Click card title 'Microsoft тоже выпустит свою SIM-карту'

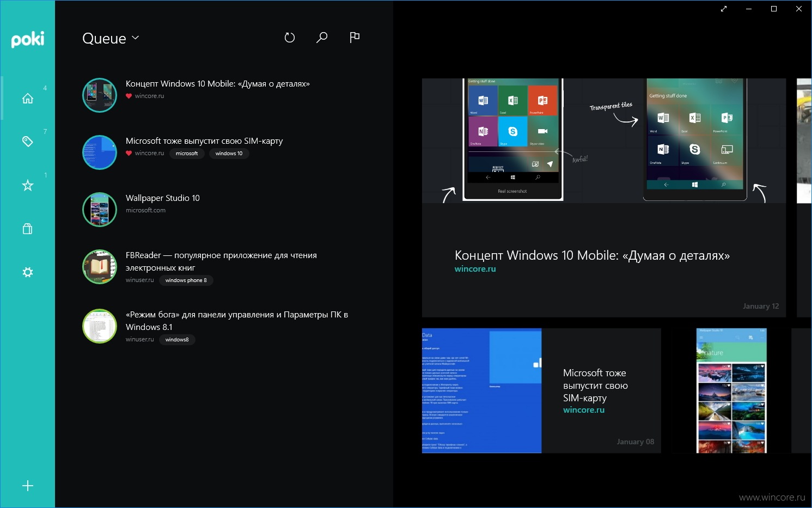pyautogui.click(x=596, y=385)
